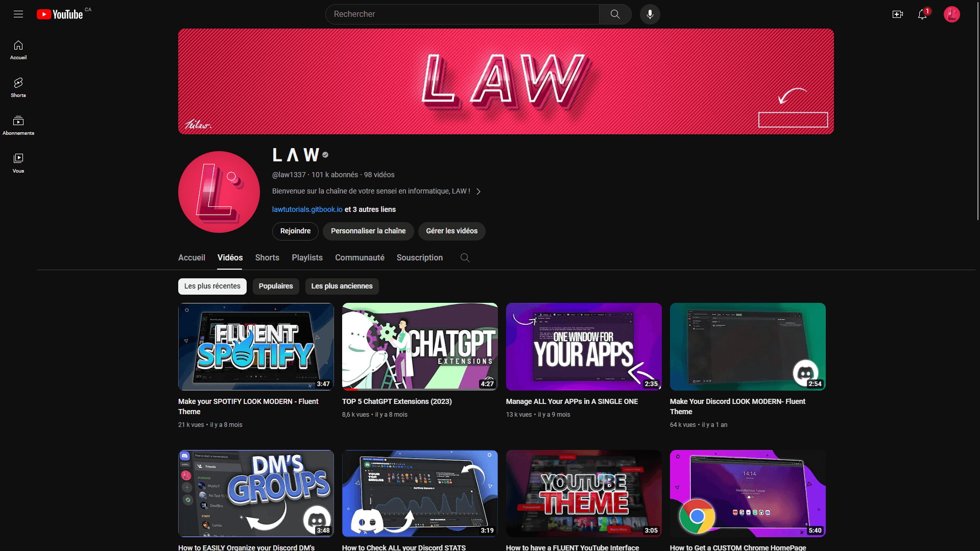Click the LAW channel banner

coord(506,82)
